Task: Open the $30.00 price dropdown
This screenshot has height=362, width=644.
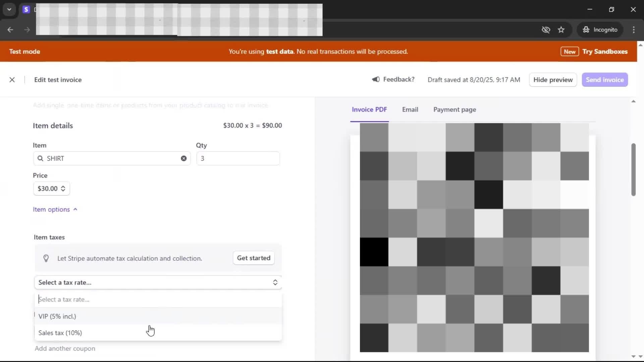Action: click(51, 189)
